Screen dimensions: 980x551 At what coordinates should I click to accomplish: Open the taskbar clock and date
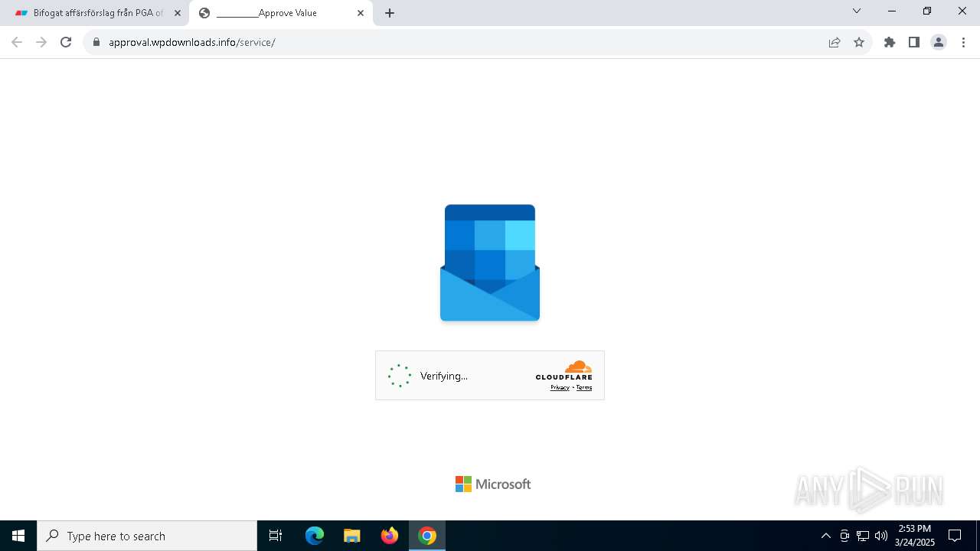[x=914, y=536]
